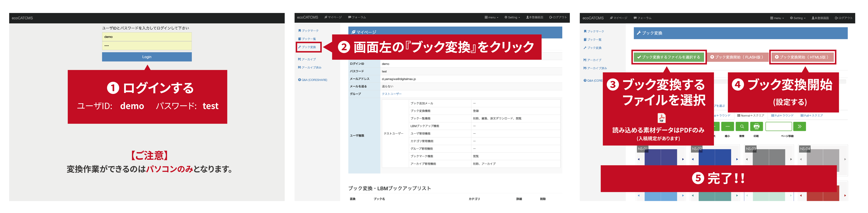The image size is (868, 213).
Task: Click the 送らない value in メールを送る row
Action: coord(388,86)
